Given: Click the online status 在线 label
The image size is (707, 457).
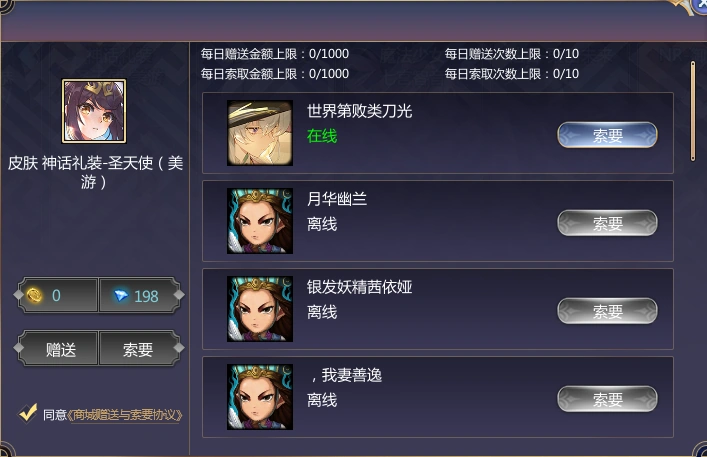Looking at the screenshot, I should (x=322, y=136).
